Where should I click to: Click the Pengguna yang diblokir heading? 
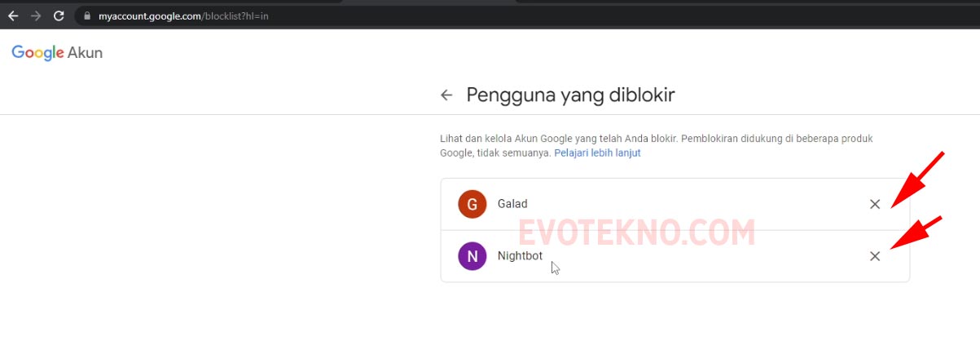point(570,95)
